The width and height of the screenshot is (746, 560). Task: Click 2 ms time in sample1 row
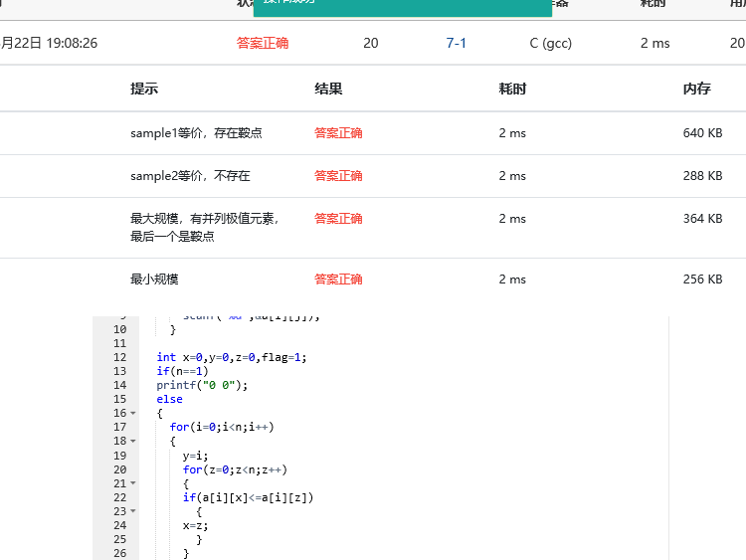[512, 132]
